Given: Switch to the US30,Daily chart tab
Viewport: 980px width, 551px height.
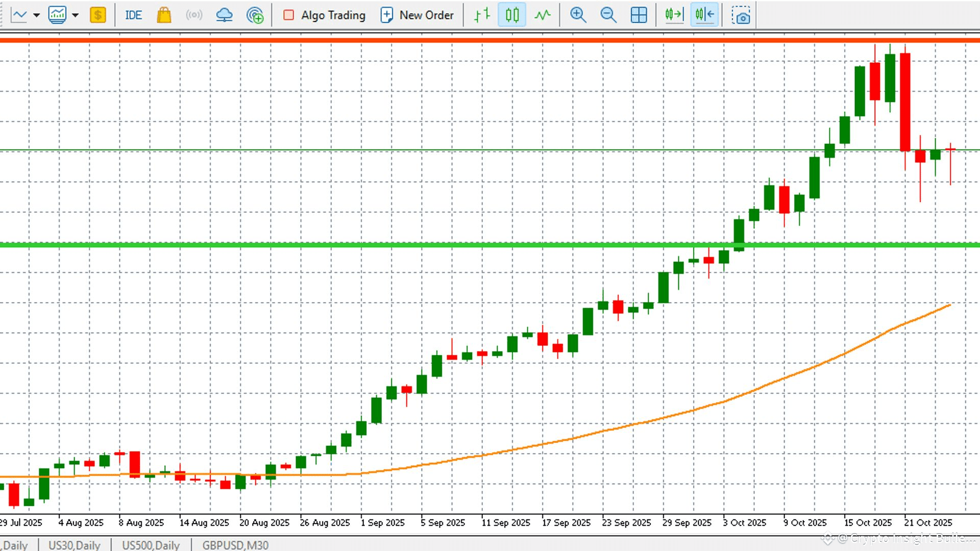Looking at the screenshot, I should point(75,545).
